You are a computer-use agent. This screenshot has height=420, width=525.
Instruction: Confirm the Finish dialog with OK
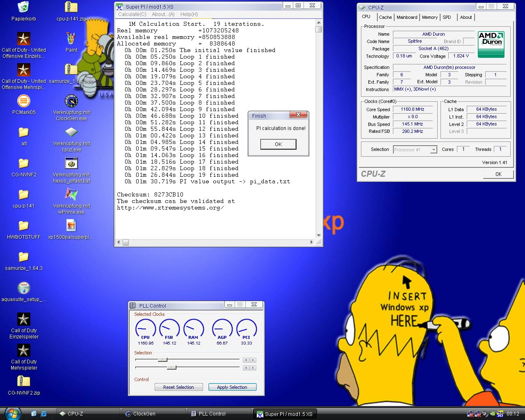coord(278,144)
